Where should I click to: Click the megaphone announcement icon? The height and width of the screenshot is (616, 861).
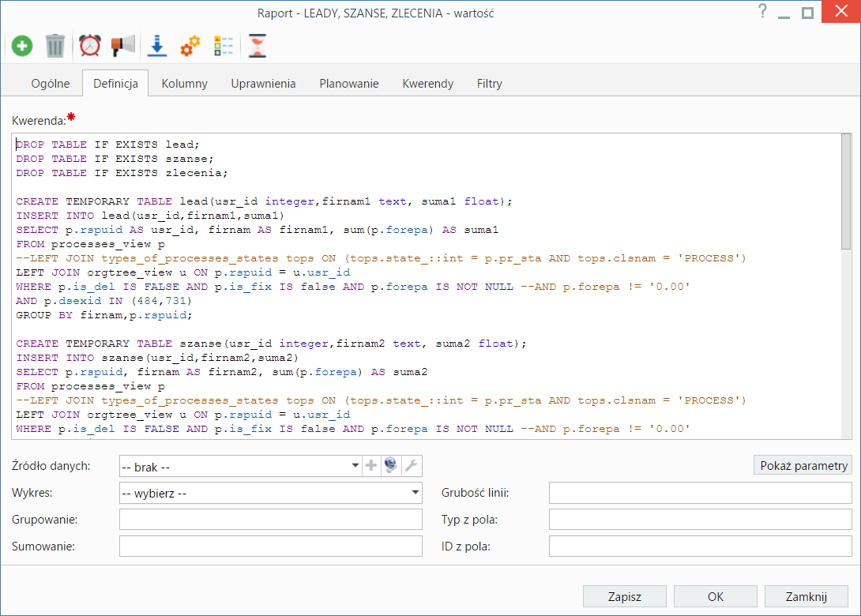click(x=123, y=46)
